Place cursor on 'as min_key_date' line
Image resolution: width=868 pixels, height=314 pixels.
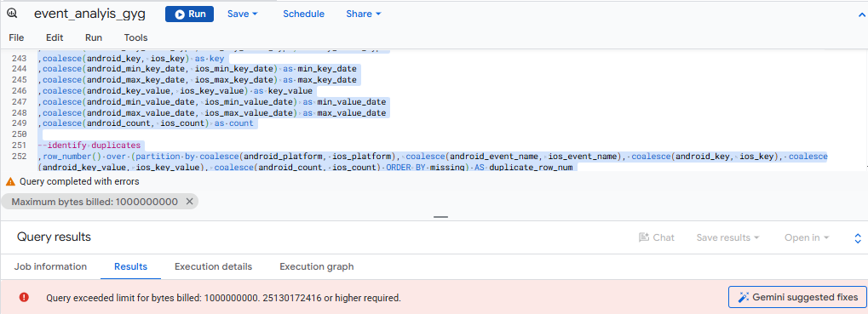(x=198, y=70)
